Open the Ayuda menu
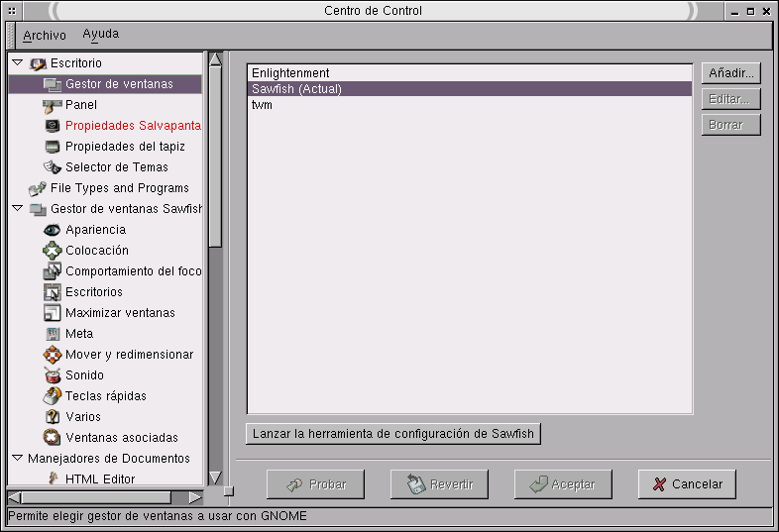Screen dimensions: 779x532 (101, 35)
